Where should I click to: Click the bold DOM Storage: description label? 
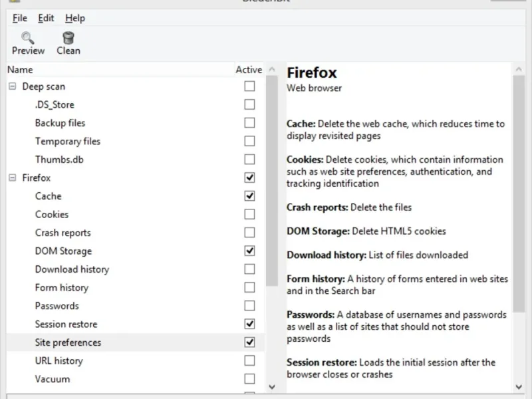coord(318,231)
